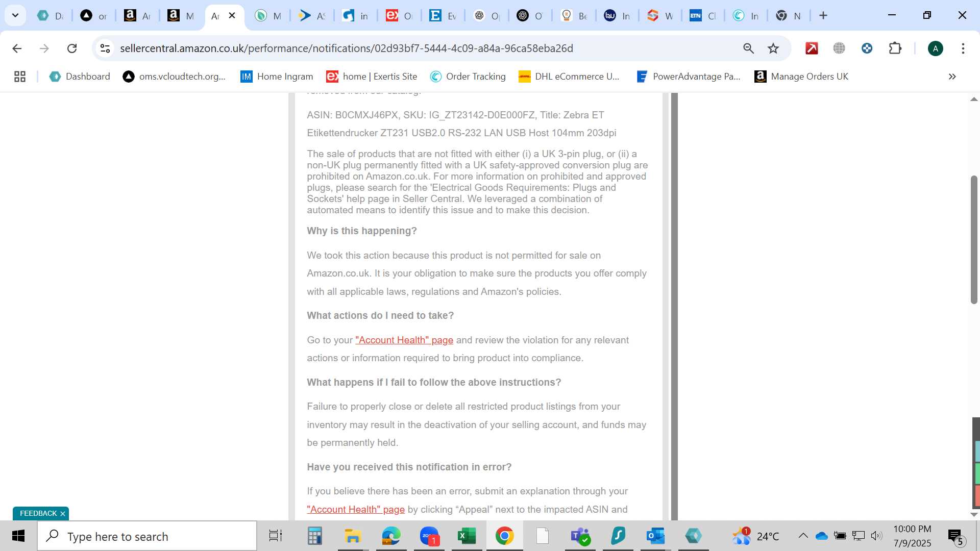
Task: Switch to the 'Cl' tab
Action: pos(703,16)
